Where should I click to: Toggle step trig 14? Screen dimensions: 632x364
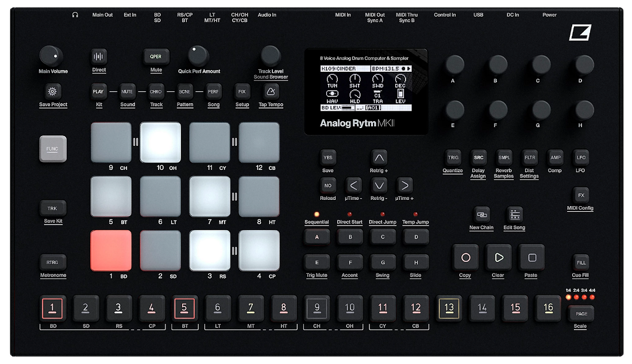coord(482,308)
